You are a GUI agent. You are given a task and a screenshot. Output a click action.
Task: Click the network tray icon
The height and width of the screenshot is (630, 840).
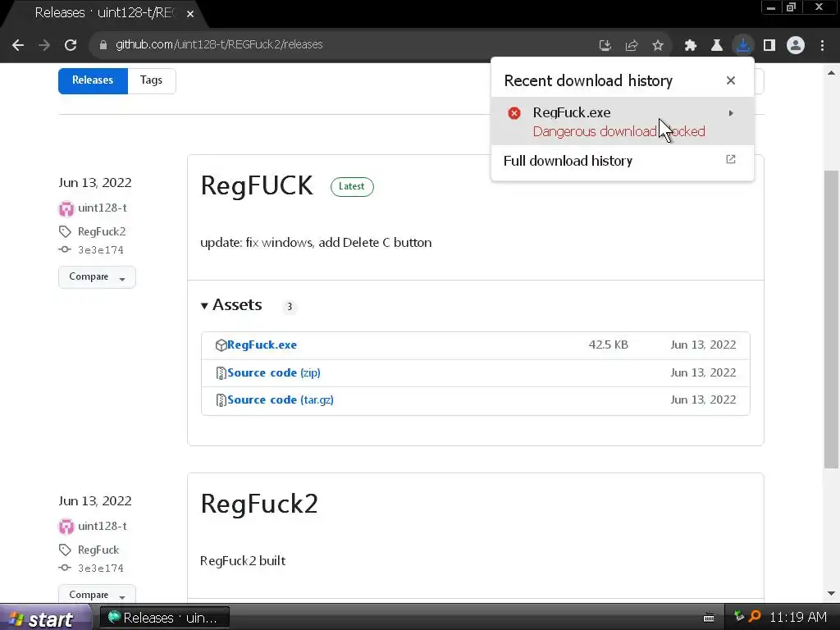coord(739,617)
